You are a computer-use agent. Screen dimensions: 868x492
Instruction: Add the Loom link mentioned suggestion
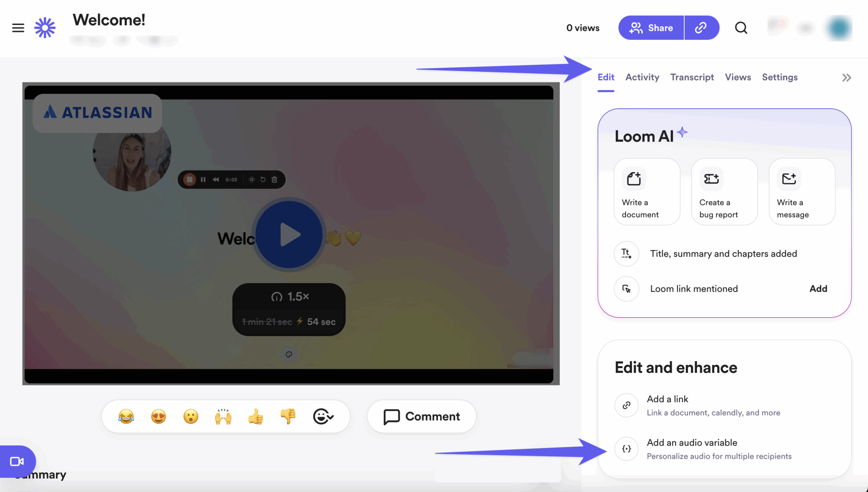coord(818,289)
